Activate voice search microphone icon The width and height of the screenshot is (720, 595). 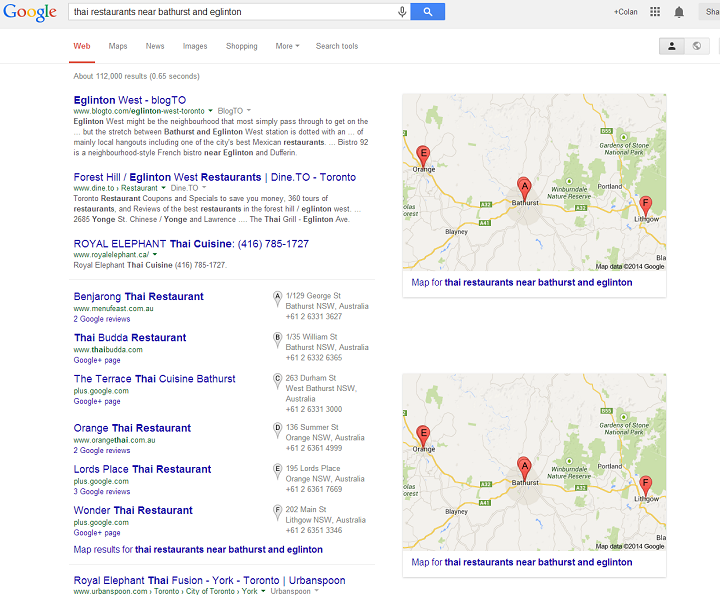tap(402, 11)
